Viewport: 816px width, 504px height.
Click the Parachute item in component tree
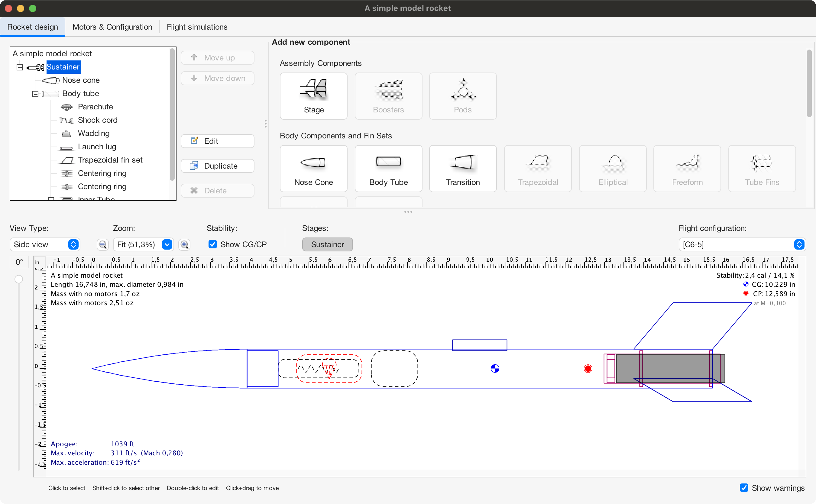pos(95,107)
